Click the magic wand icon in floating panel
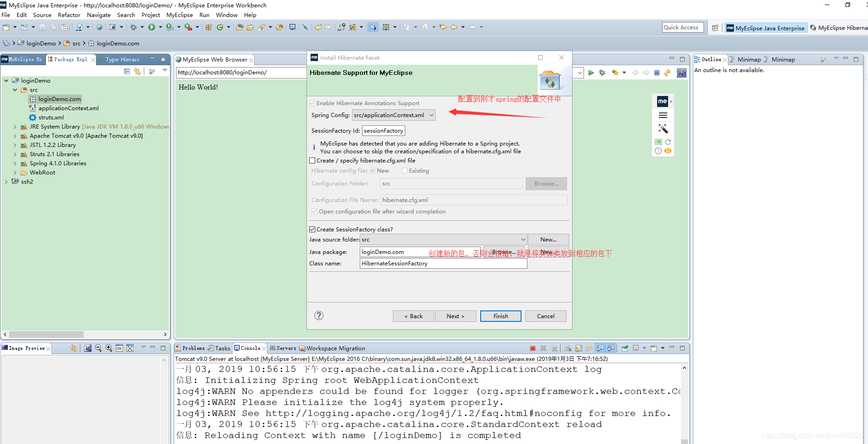Screen dimensions: 868x444 (663, 129)
